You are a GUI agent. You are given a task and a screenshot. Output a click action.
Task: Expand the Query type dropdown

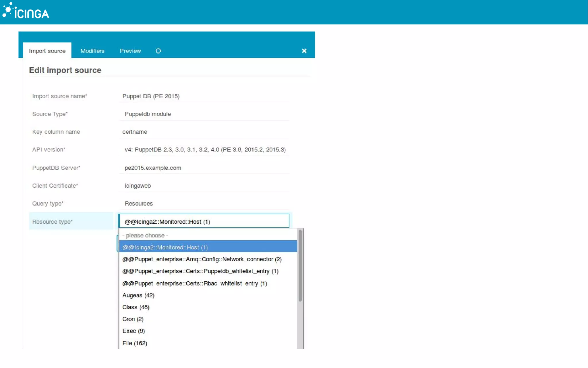click(x=204, y=204)
